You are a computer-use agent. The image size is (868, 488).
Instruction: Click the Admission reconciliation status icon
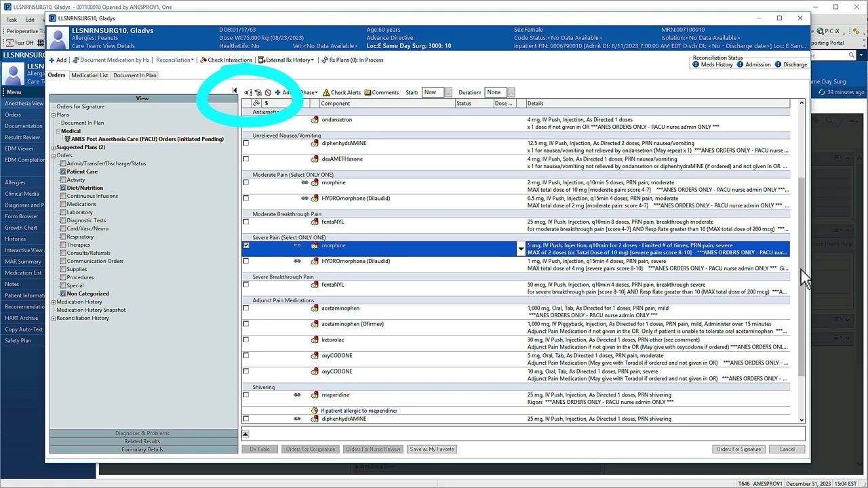click(x=741, y=64)
